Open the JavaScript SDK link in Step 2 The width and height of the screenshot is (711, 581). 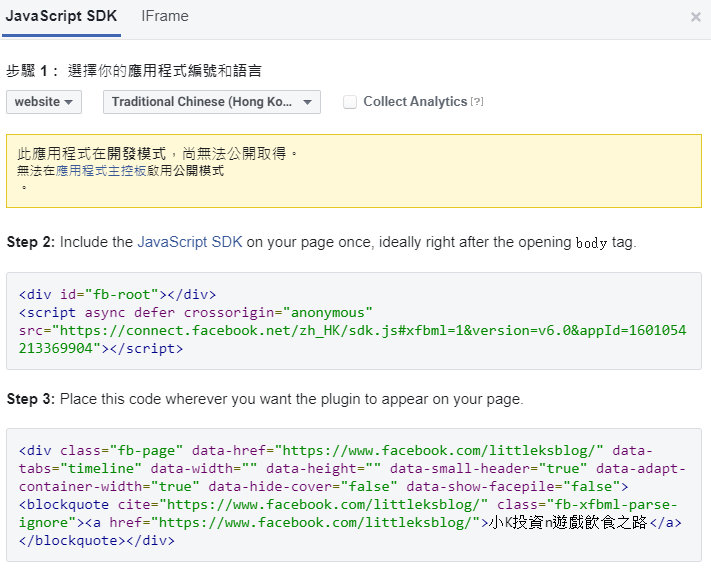click(x=190, y=242)
